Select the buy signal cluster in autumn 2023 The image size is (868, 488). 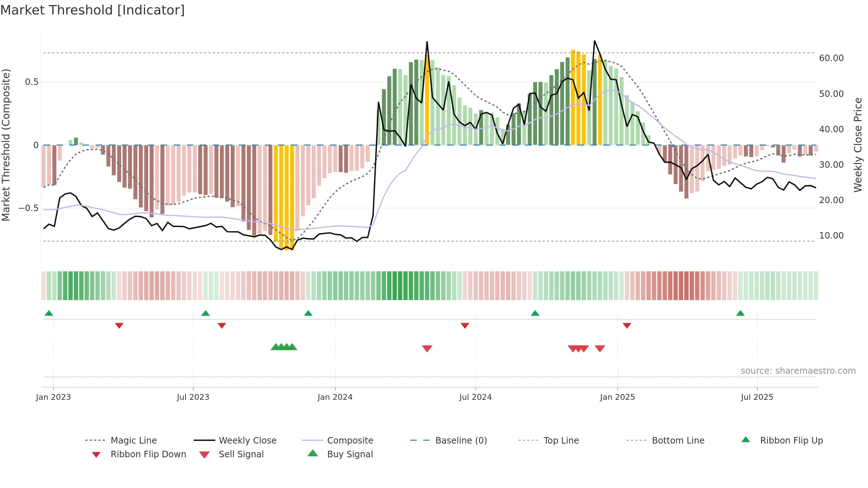point(284,347)
